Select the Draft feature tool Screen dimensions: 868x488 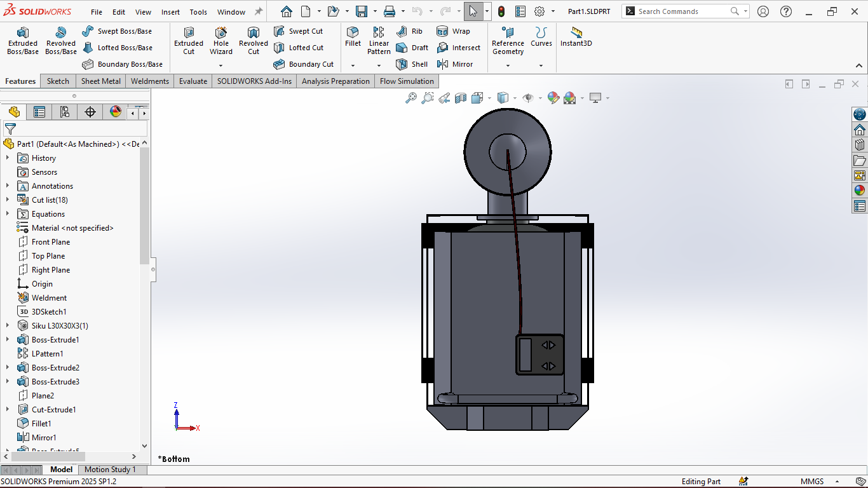(412, 48)
